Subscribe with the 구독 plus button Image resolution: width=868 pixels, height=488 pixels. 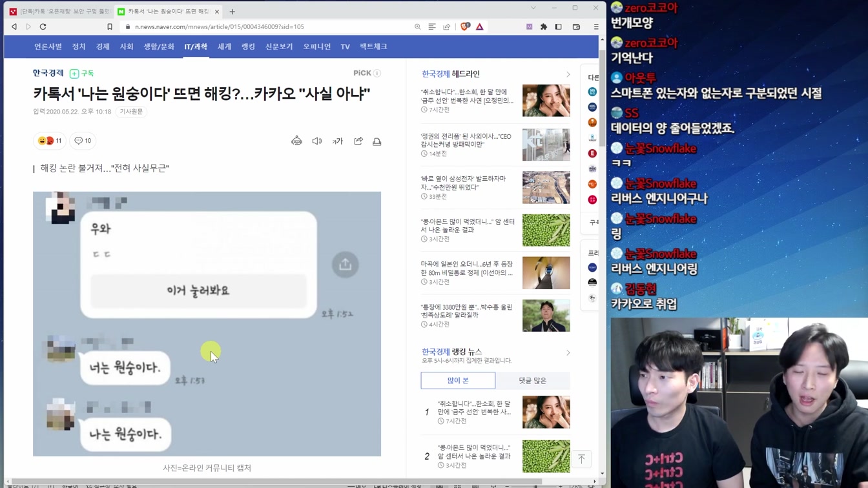tap(82, 74)
